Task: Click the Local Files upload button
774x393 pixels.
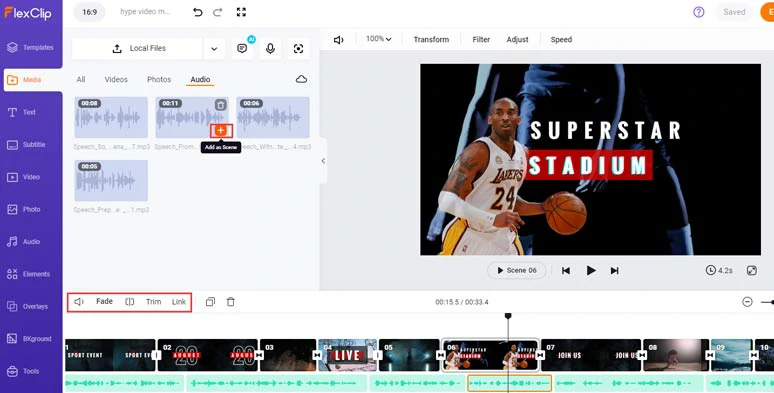Action: (138, 48)
